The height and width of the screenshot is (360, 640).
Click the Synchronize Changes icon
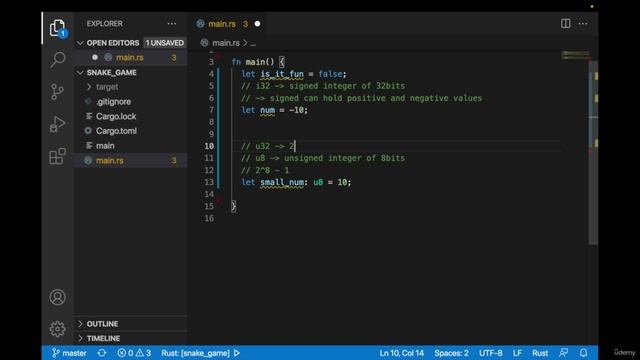tap(102, 353)
